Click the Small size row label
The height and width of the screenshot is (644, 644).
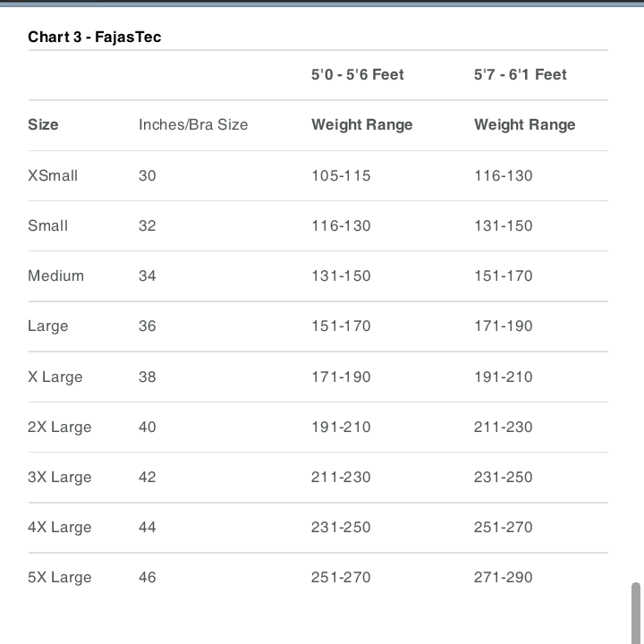tap(47, 225)
